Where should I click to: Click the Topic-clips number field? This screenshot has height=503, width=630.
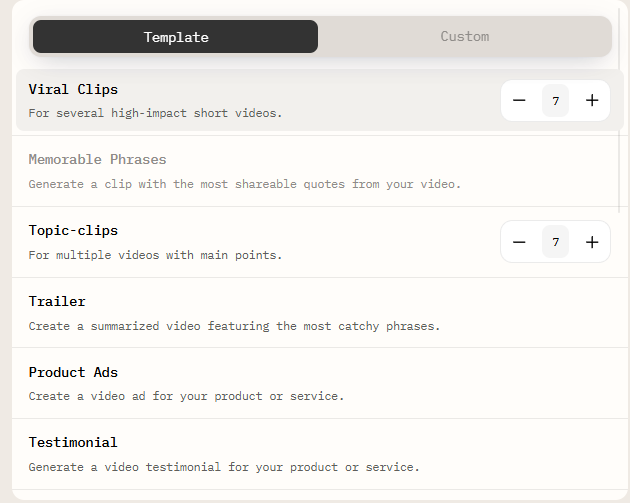point(555,242)
